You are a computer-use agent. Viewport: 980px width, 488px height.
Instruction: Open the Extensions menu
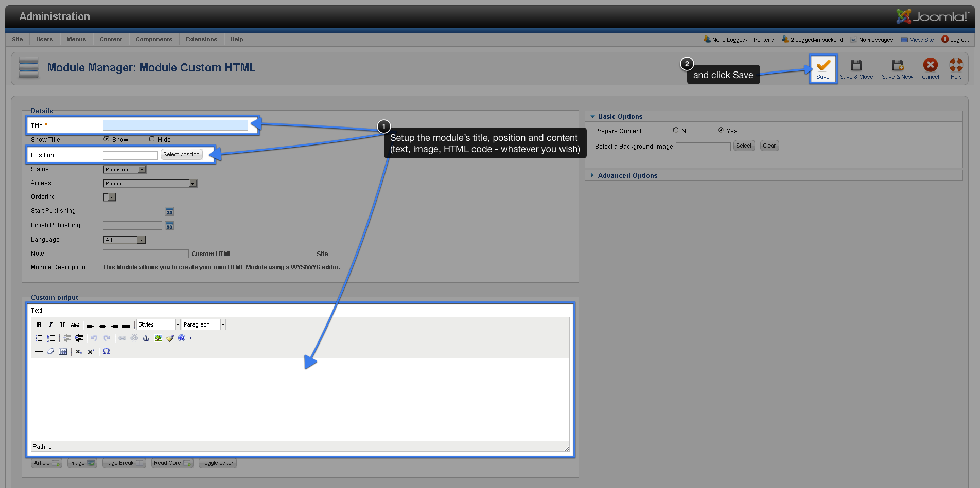(201, 40)
